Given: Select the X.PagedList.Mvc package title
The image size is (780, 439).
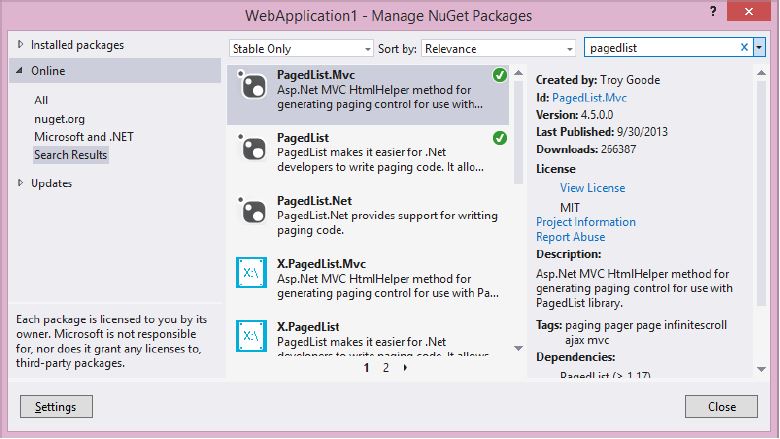Looking at the screenshot, I should (x=321, y=264).
